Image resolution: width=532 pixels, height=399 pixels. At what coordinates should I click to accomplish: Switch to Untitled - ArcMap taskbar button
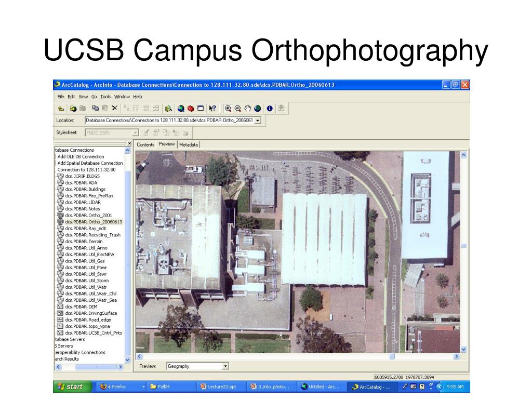(322, 387)
